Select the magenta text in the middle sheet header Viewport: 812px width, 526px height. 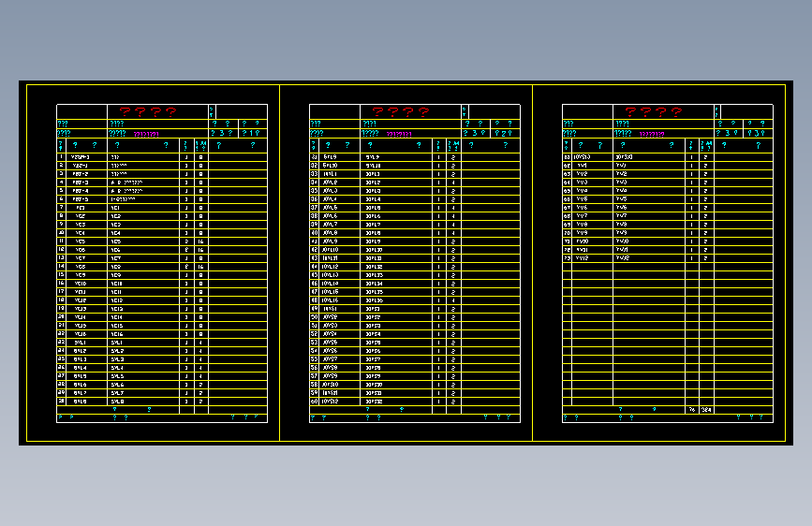coord(399,134)
